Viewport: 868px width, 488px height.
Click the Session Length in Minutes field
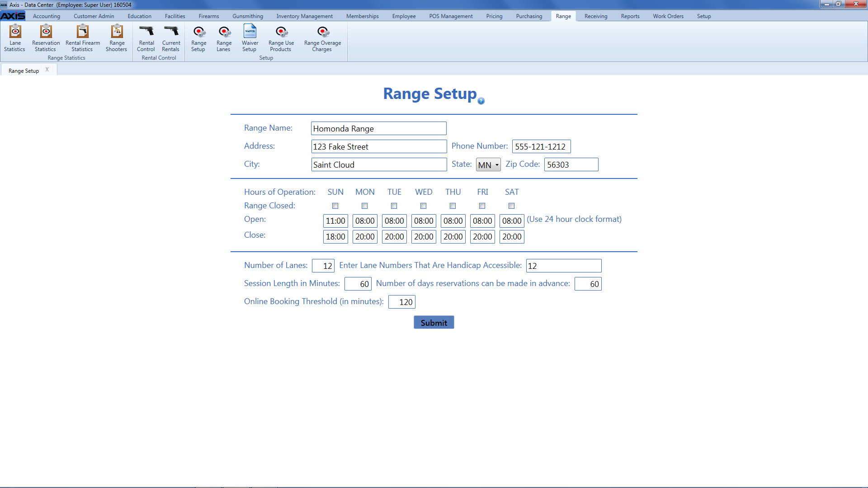(358, 284)
